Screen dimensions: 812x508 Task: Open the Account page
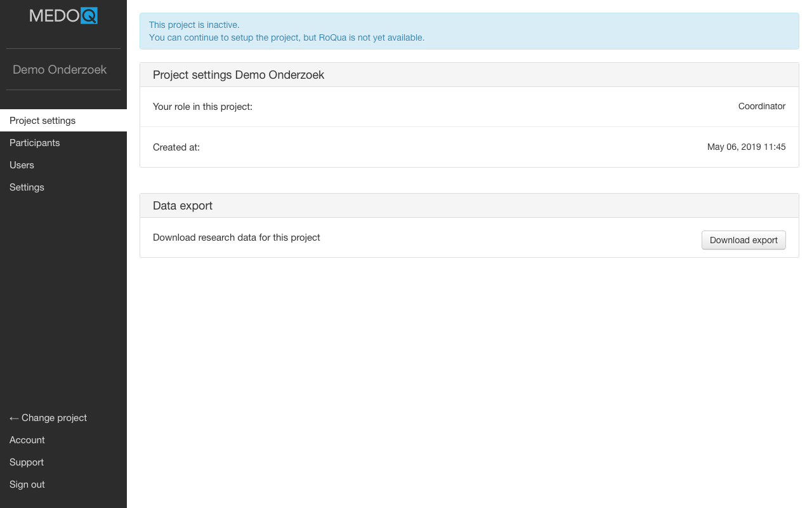point(27,440)
